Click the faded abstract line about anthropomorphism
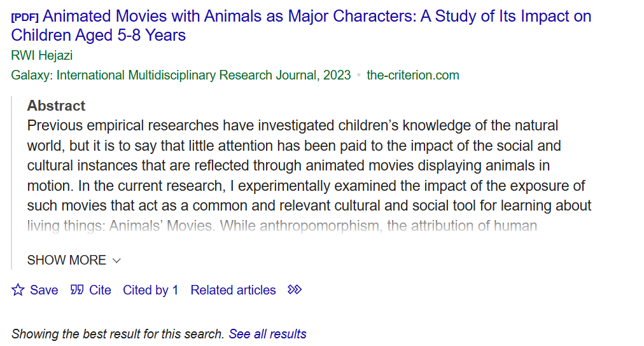Screen dimensions: 644x346 coord(282,226)
